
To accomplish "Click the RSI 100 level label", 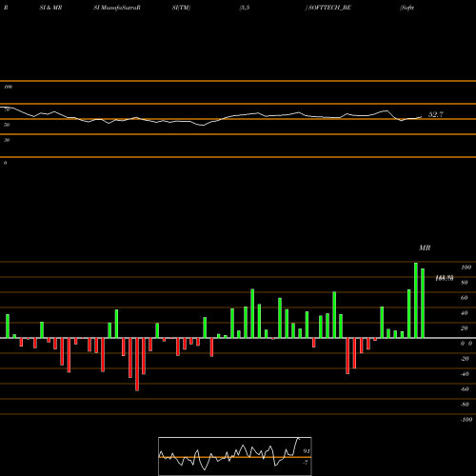I will coord(9,87).
